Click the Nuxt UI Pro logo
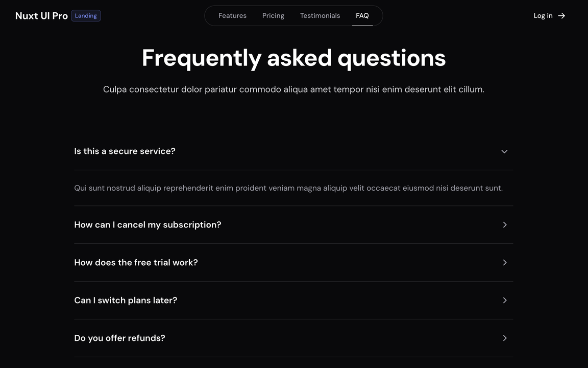Screen dimensions: 588x368 point(41,16)
